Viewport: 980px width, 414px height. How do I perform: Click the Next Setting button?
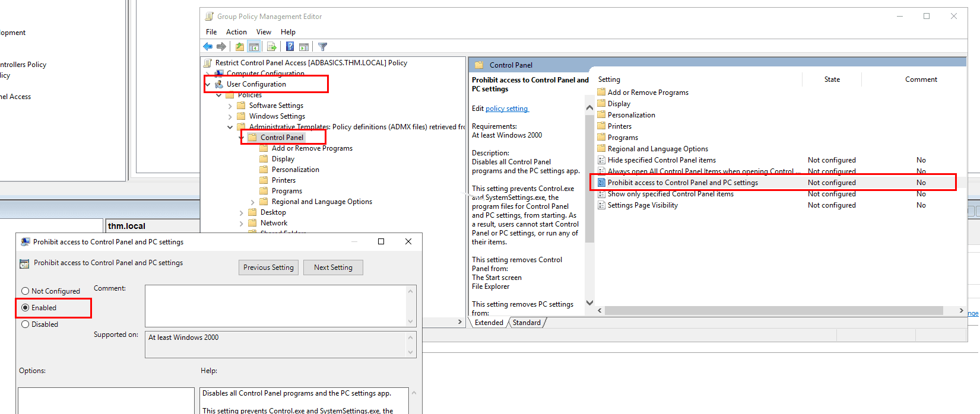[333, 267]
